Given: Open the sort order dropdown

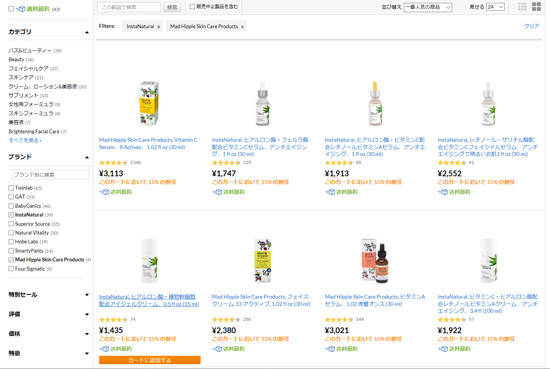Looking at the screenshot, I should tap(428, 7).
